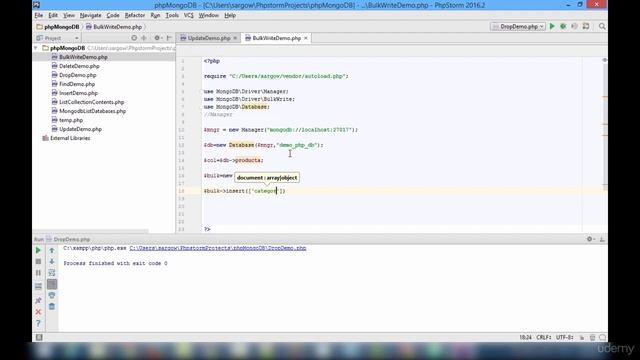
Task: Open the DropDemo.php file path link in console
Action: pyautogui.click(x=218, y=248)
